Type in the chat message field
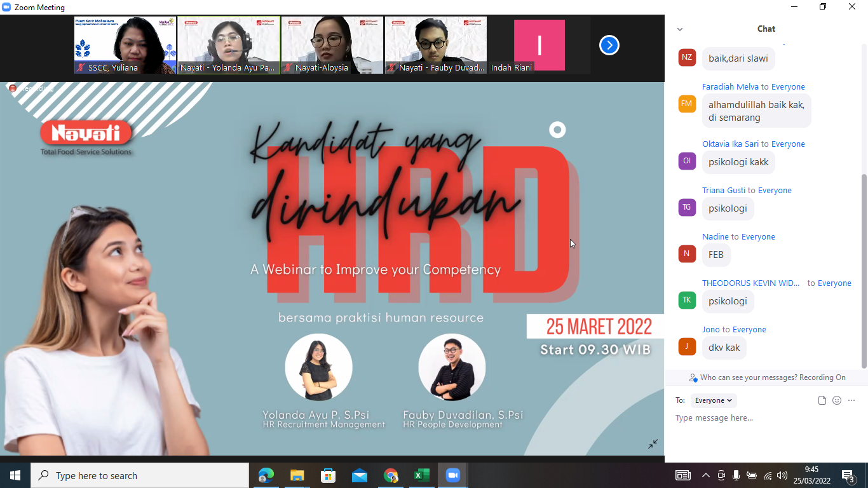Image resolution: width=868 pixels, height=488 pixels. [x=766, y=418]
